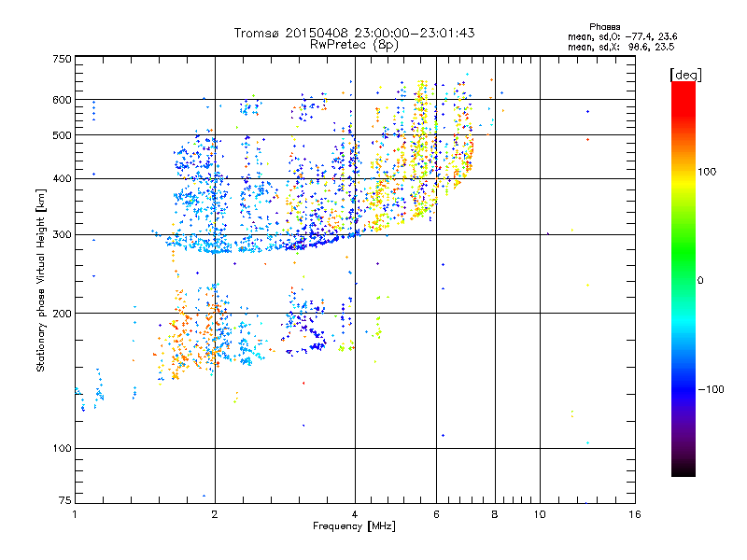Click the 'mean, sd,X: 98.6, 23.5' line

(x=621, y=48)
